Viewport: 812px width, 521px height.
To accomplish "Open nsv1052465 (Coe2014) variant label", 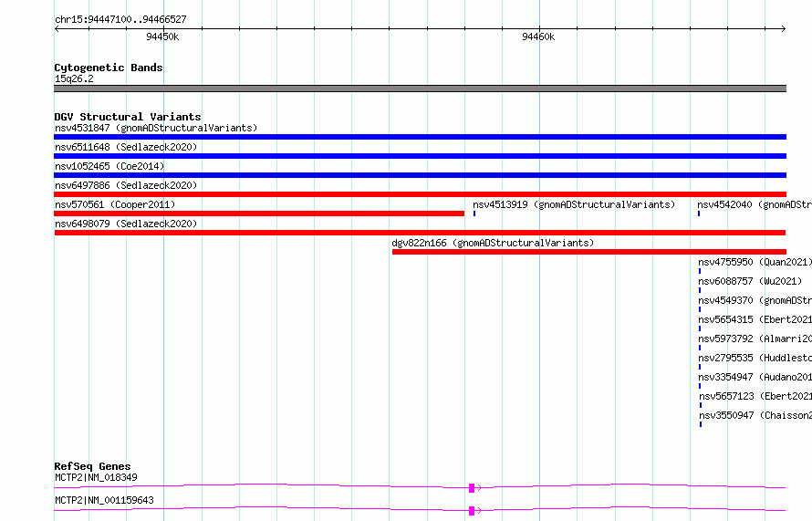I will tap(109, 166).
